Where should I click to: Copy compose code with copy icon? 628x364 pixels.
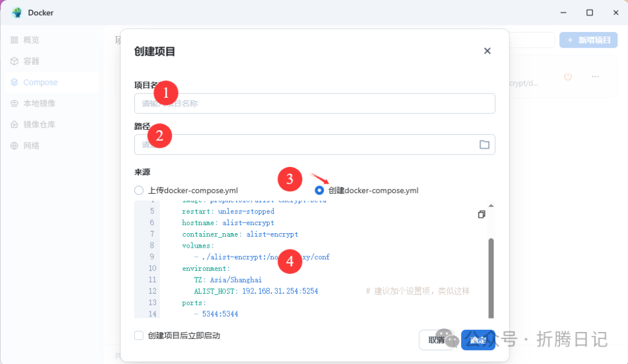(481, 214)
